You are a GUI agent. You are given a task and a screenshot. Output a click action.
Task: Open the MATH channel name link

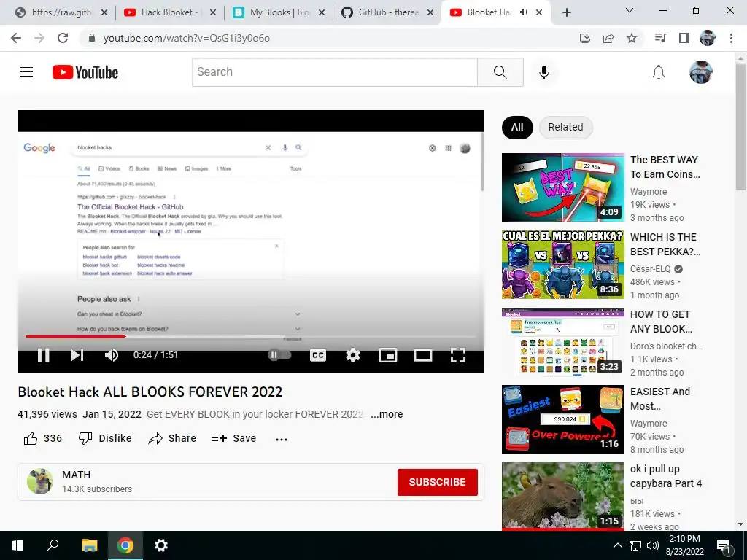[x=76, y=475]
